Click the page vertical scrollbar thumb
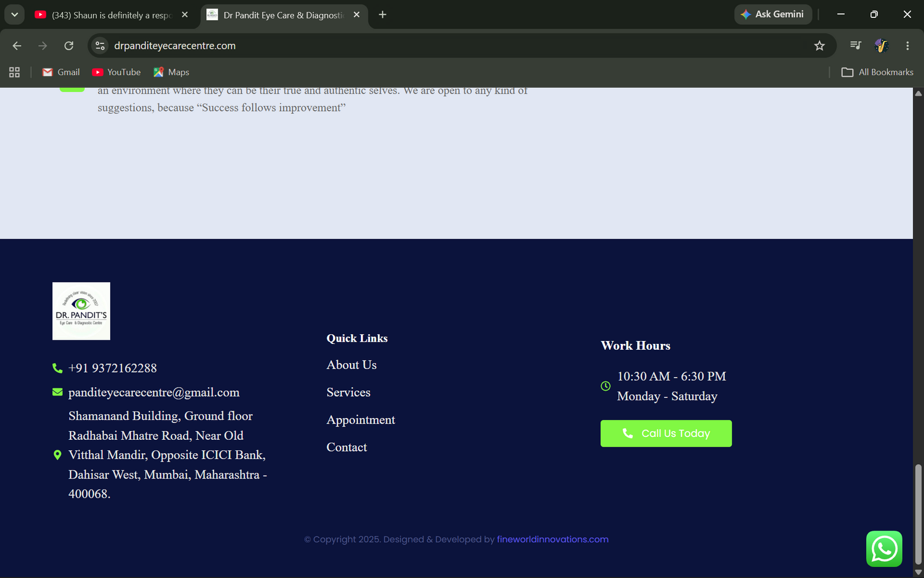The image size is (924, 578). coord(918,514)
